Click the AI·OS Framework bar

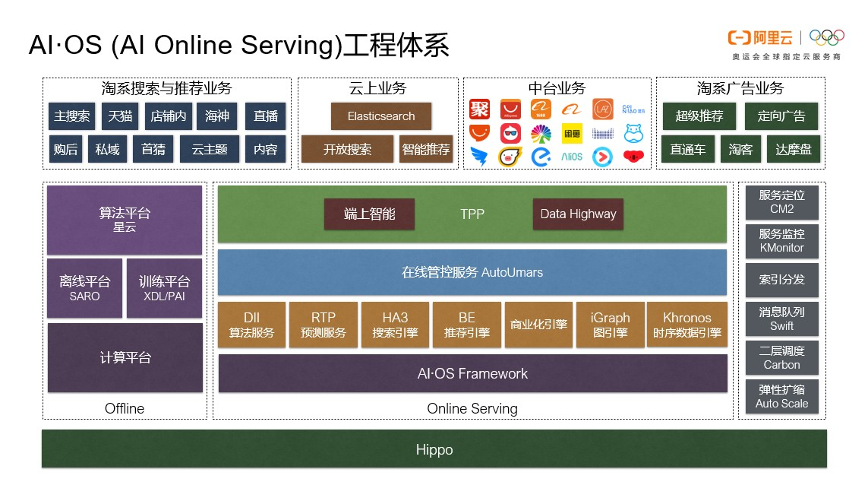pos(473,373)
